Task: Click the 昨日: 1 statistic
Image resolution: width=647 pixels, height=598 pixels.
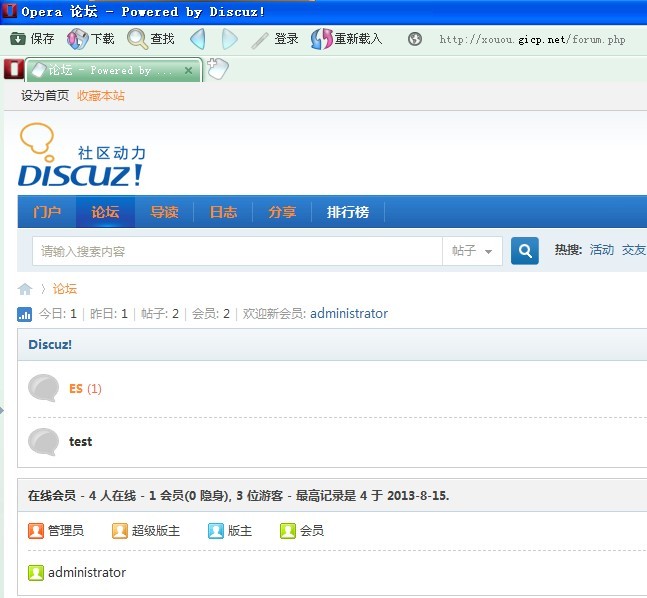Action: (x=109, y=314)
